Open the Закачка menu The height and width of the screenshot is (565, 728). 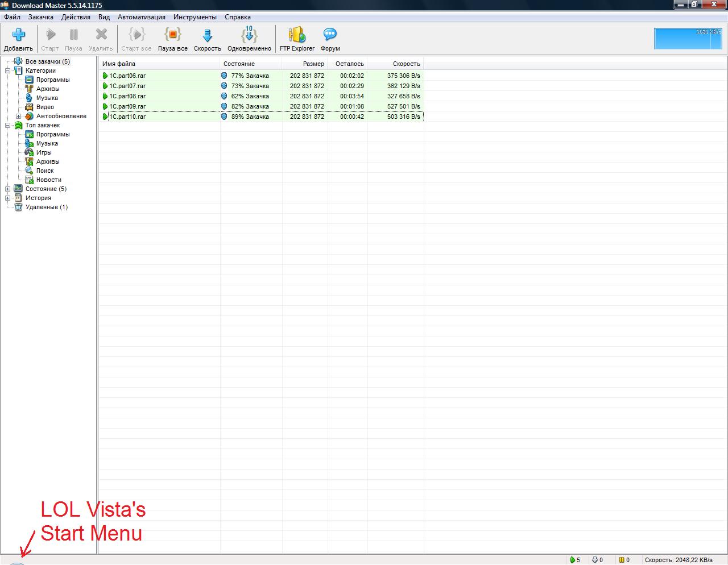[x=40, y=17]
